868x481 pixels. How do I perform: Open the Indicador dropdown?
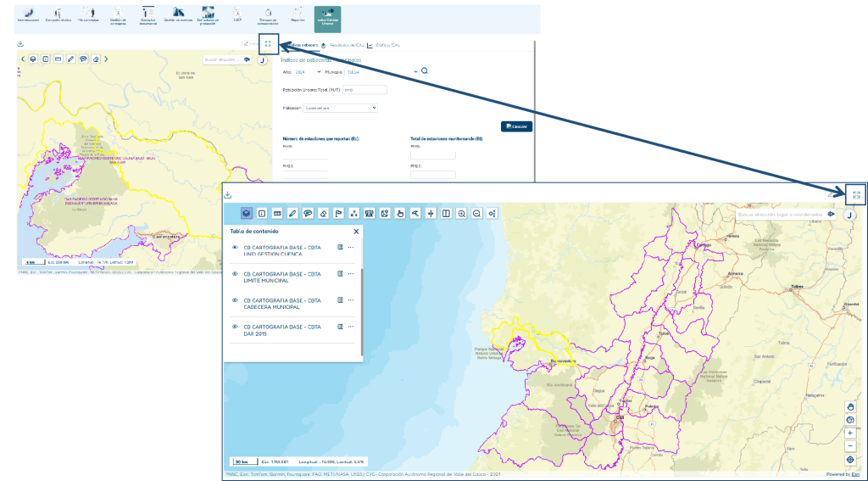340,108
